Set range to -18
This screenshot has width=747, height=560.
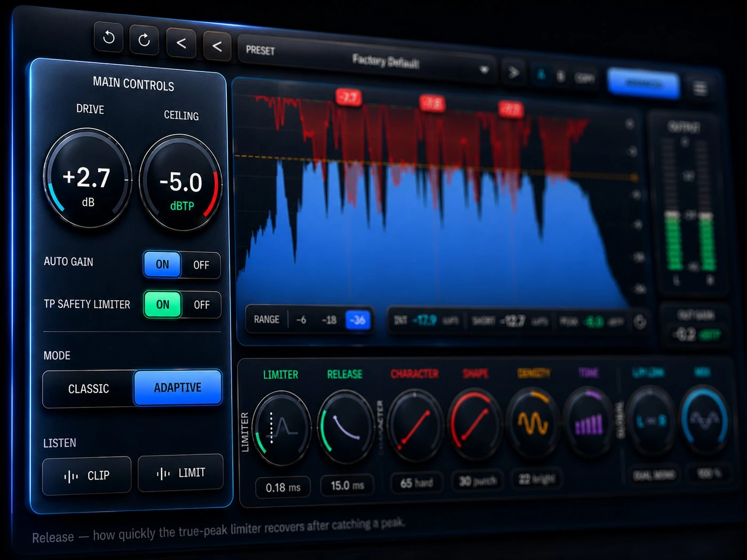pos(329,320)
